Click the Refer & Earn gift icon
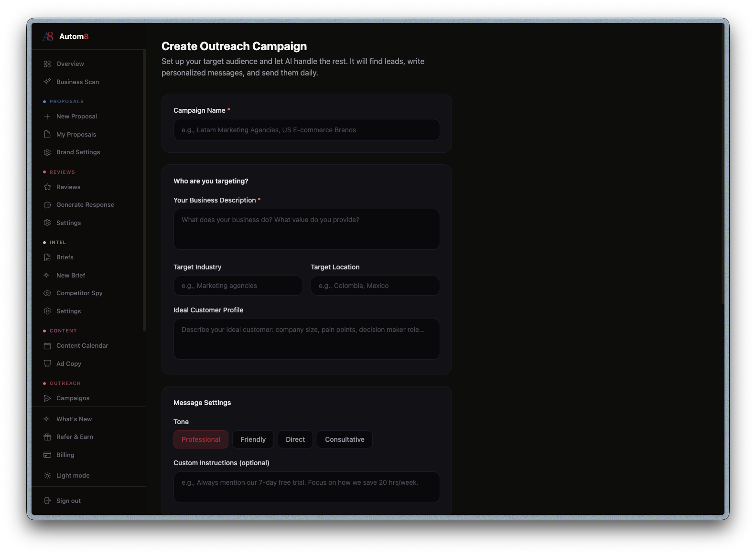 47,437
